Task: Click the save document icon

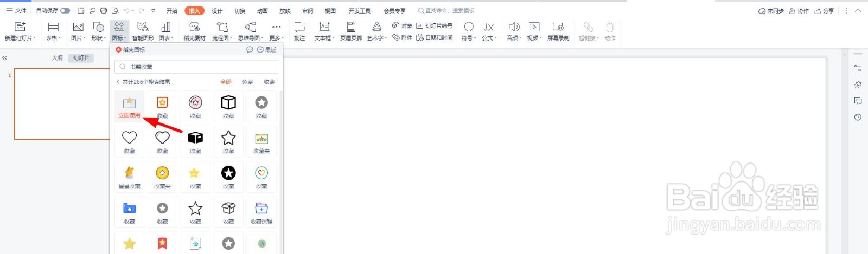Action: [81, 10]
